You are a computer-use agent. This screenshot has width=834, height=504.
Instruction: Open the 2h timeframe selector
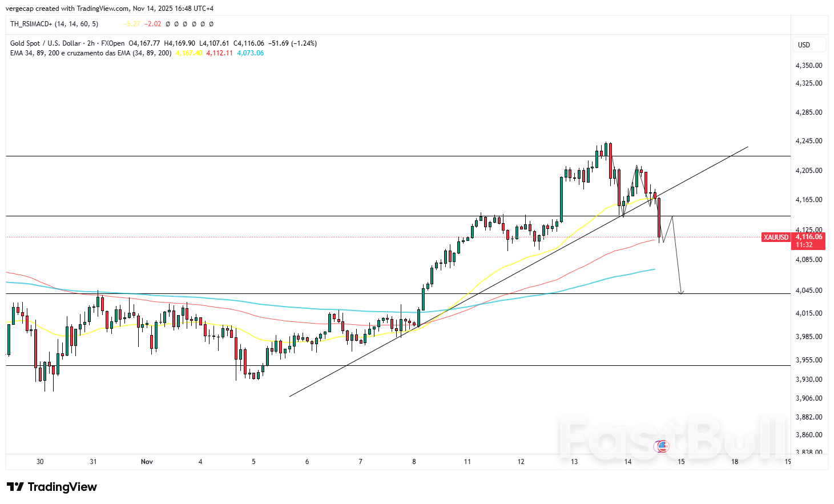[90, 43]
